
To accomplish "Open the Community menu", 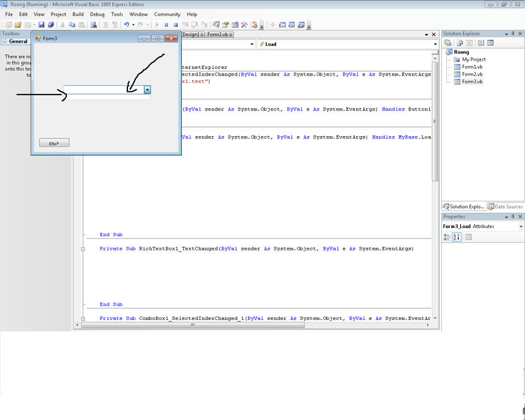I will pyautogui.click(x=167, y=14).
